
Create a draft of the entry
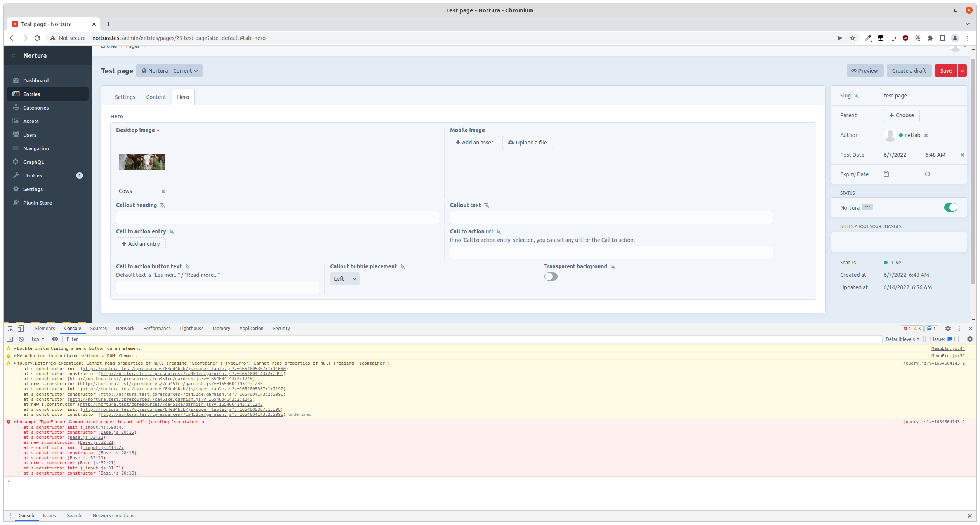point(909,70)
